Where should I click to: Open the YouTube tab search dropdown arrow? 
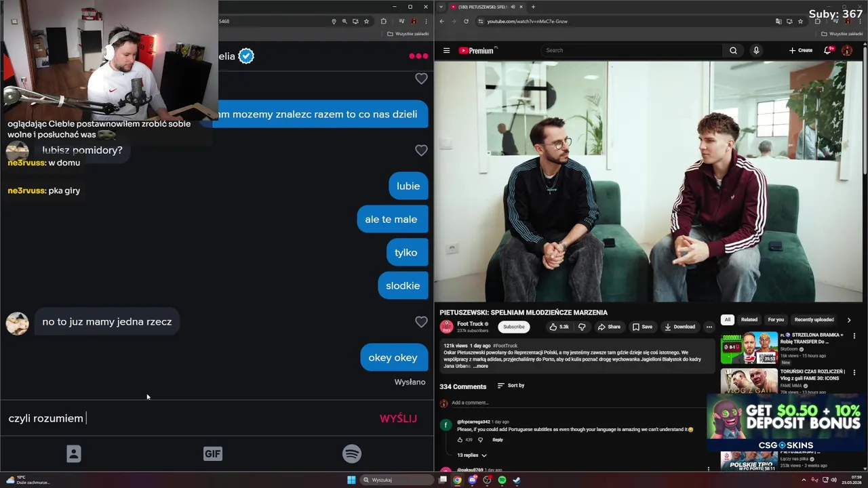tap(441, 7)
